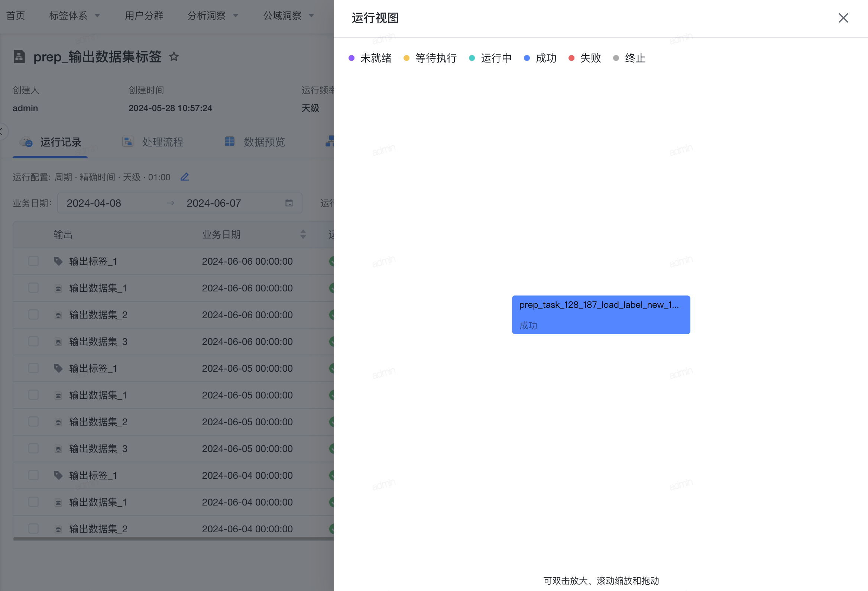Expand the 标签体系 menu

[74, 16]
